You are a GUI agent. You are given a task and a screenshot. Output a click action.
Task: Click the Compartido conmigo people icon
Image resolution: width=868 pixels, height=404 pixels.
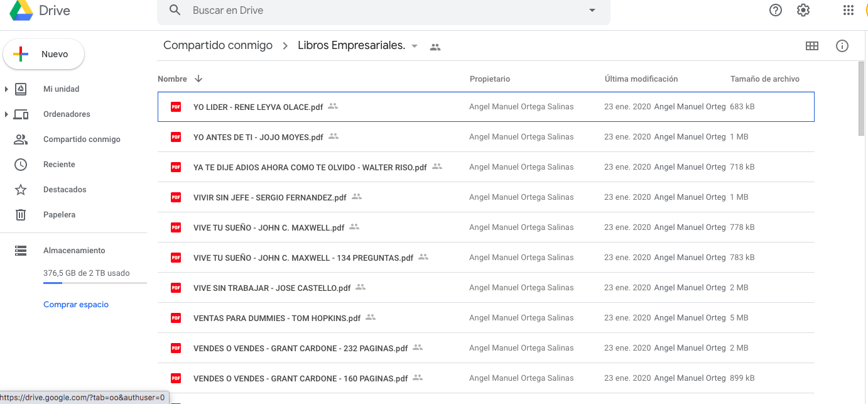[21, 139]
